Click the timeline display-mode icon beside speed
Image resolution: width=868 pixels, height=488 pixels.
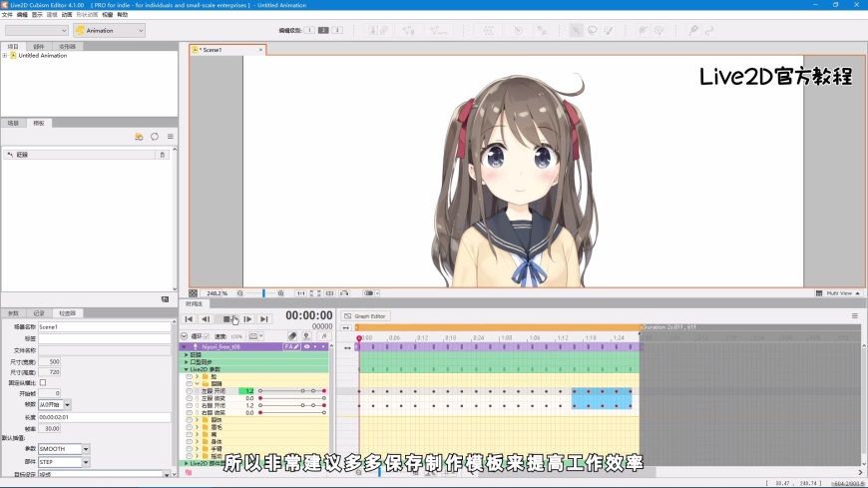(254, 336)
